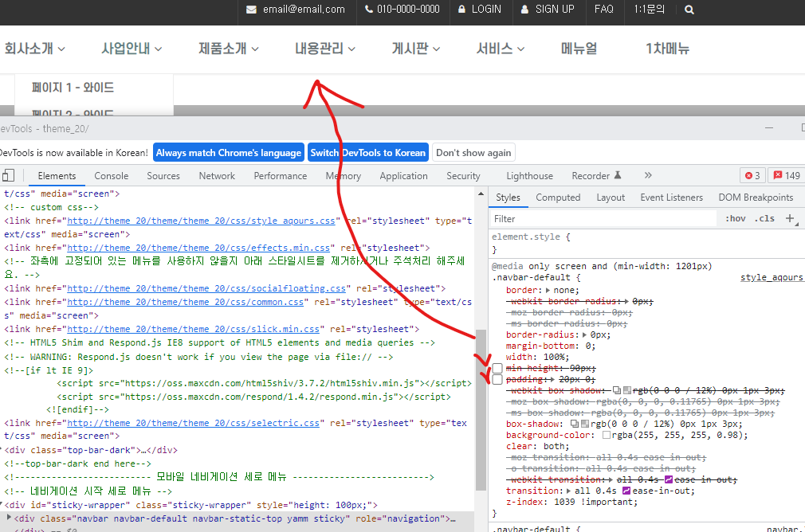Click the user icon next to SIGN UP
The width and height of the screenshot is (805, 532).
click(524, 10)
